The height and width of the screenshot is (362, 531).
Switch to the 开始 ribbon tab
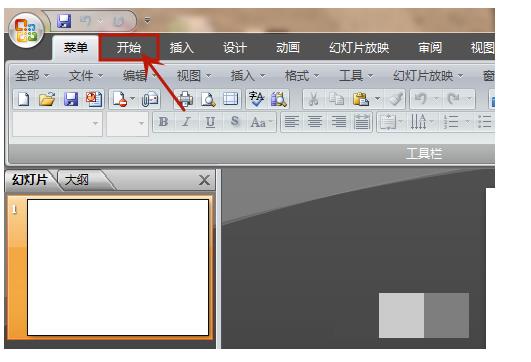point(129,48)
